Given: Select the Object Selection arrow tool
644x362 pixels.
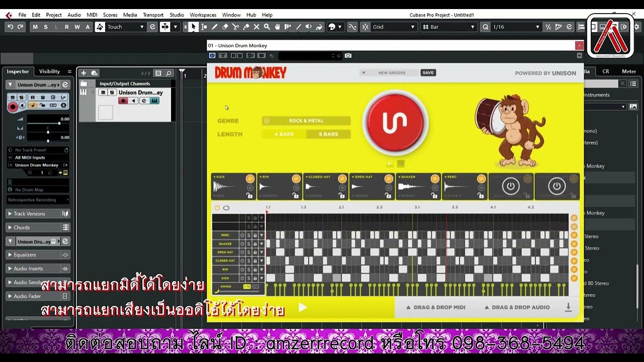Looking at the screenshot, I should coord(193,27).
